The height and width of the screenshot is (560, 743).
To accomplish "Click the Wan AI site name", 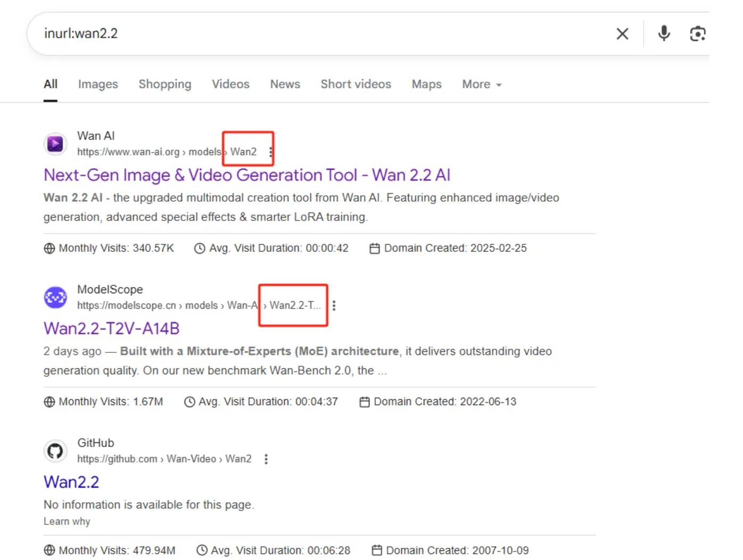I will pyautogui.click(x=96, y=136).
